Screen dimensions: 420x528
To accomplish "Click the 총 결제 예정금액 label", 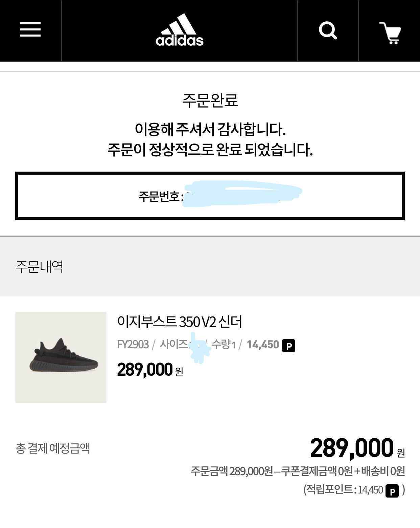I will click(x=53, y=448).
